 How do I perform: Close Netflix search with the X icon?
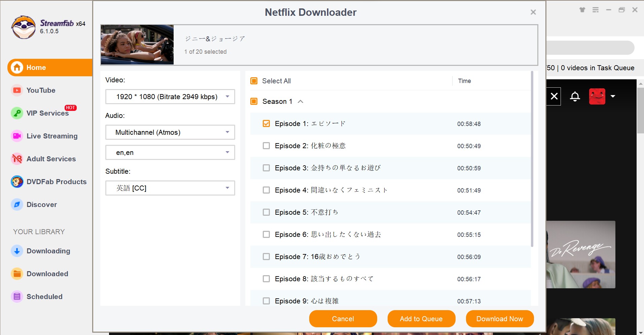point(554,96)
